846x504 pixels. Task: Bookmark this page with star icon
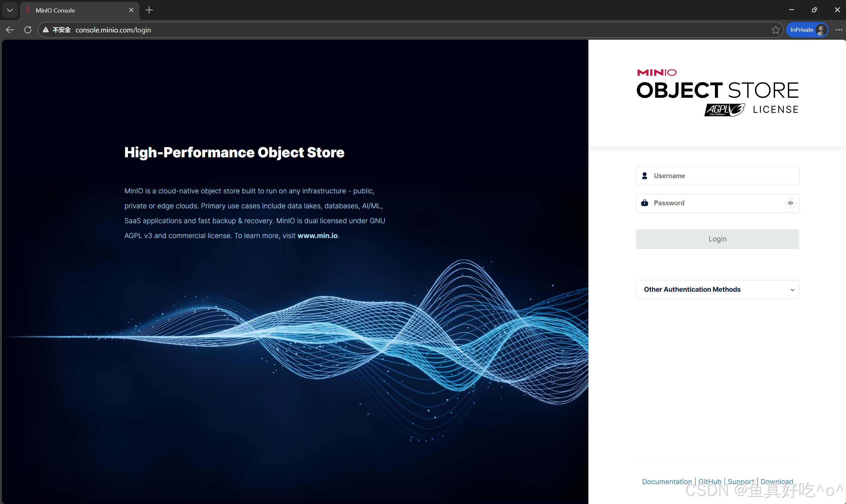click(x=775, y=30)
